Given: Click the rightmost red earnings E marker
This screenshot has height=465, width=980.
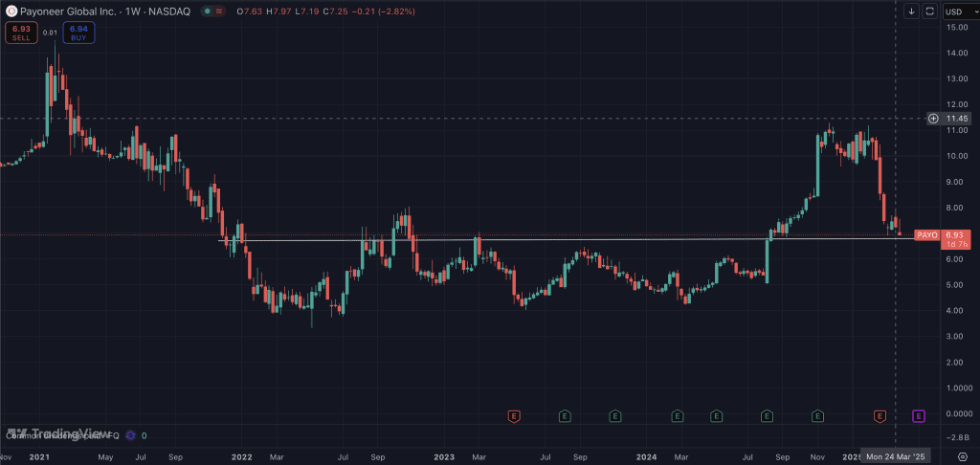Looking at the screenshot, I should pyautogui.click(x=880, y=416).
